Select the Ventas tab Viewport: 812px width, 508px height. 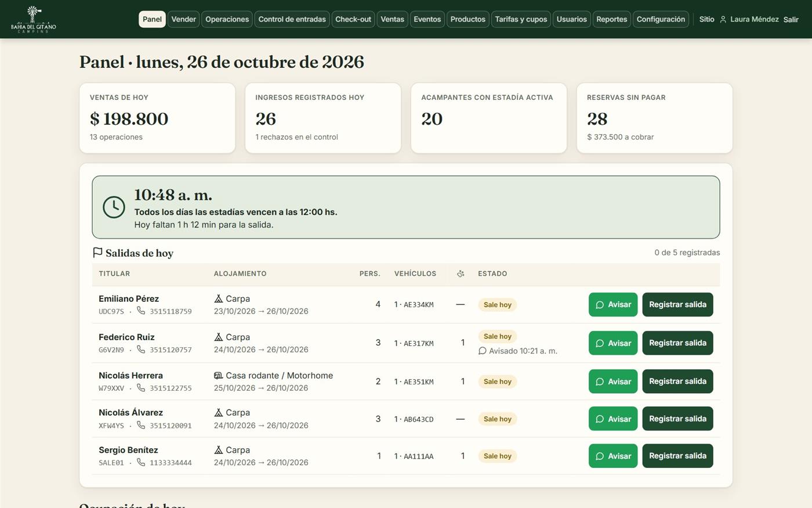tap(392, 19)
